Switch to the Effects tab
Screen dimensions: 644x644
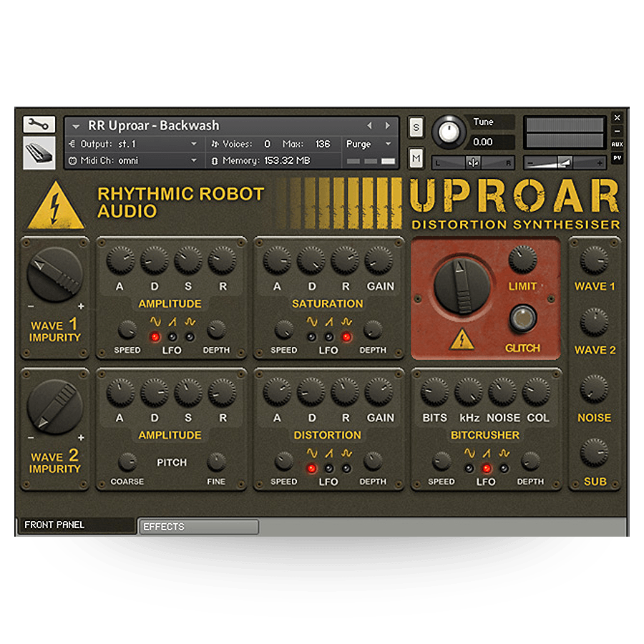[x=199, y=527]
